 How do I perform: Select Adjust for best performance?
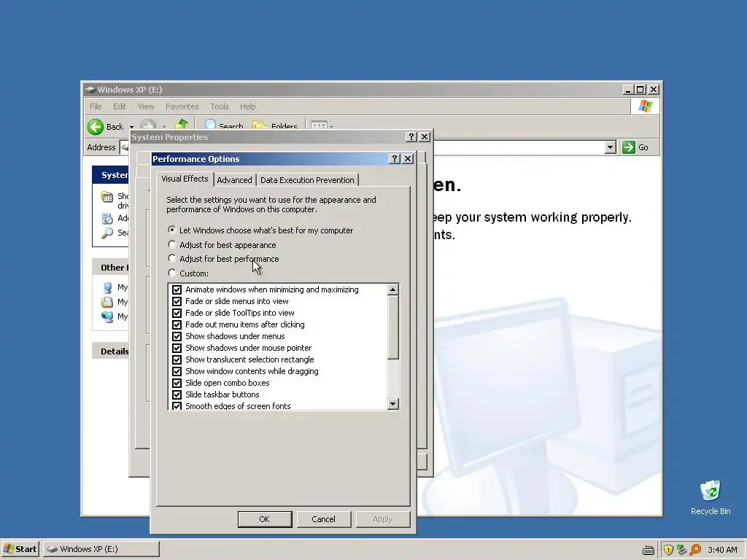point(172,258)
